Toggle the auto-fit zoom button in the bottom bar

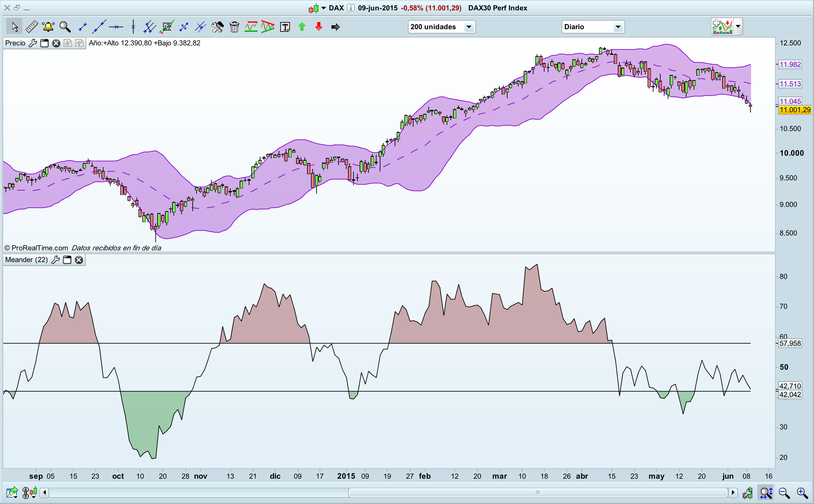pyautogui.click(x=766, y=492)
